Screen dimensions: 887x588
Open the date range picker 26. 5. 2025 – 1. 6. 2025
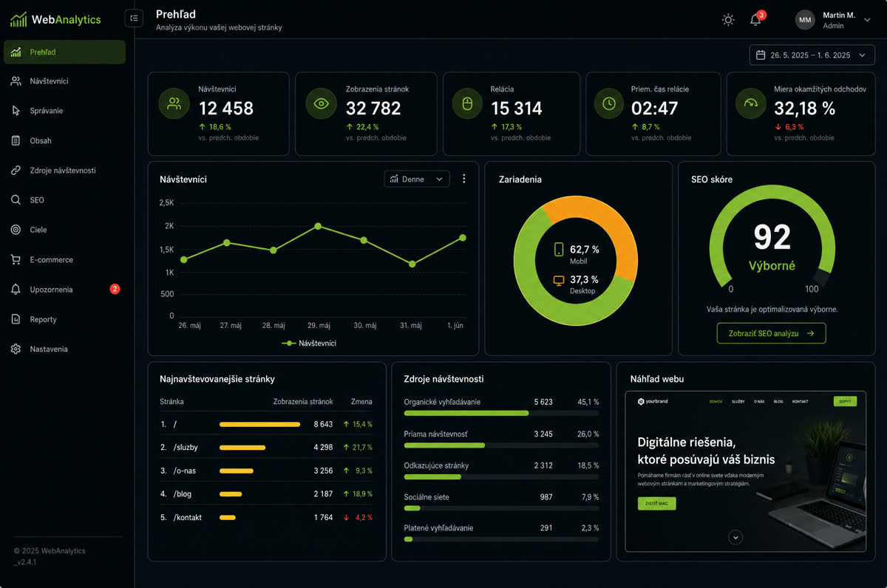(x=812, y=55)
